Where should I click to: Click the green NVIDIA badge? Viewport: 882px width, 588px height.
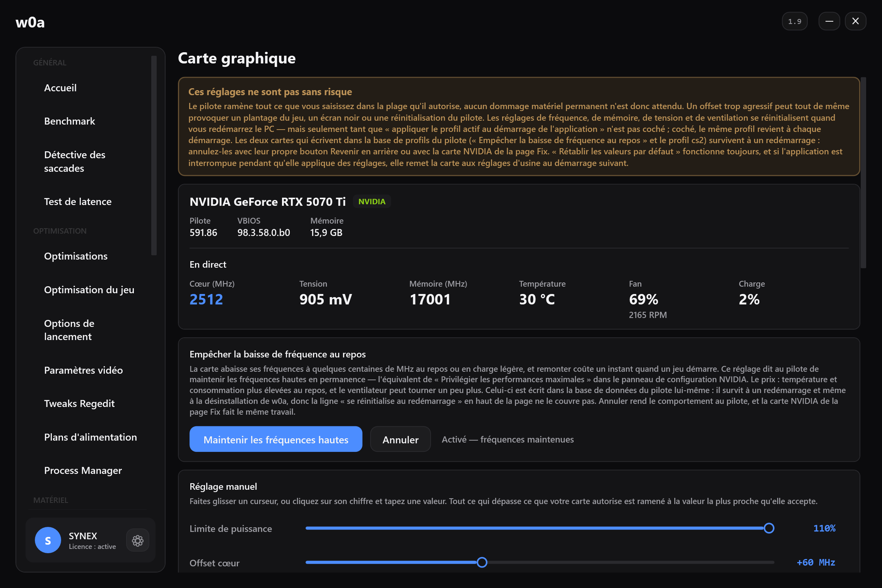(x=372, y=202)
